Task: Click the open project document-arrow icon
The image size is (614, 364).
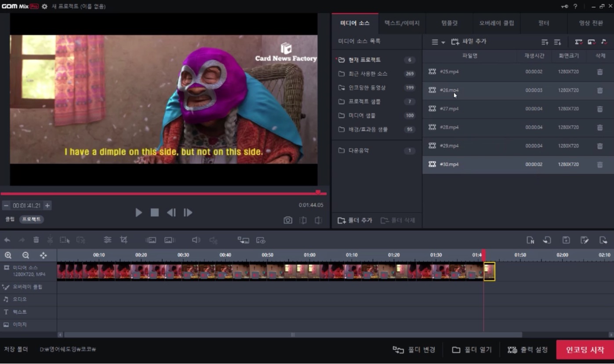Action: coord(547,240)
